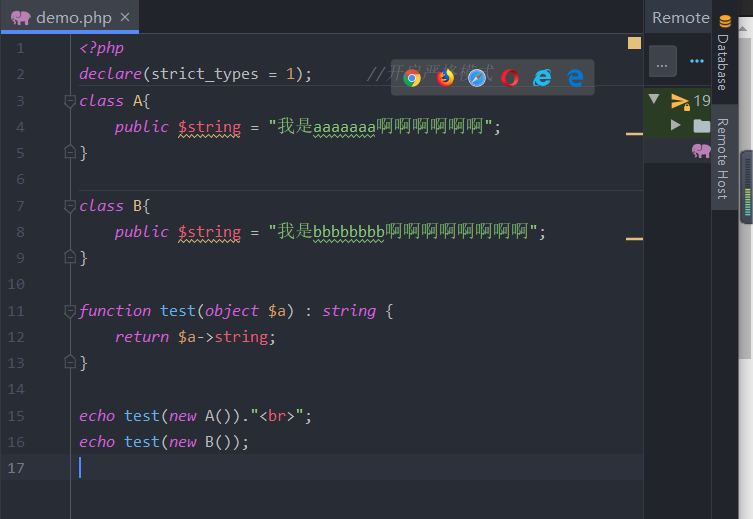Jump to warning marker for line 4 stripe
Screen dimensions: 753x519
[x=634, y=134]
